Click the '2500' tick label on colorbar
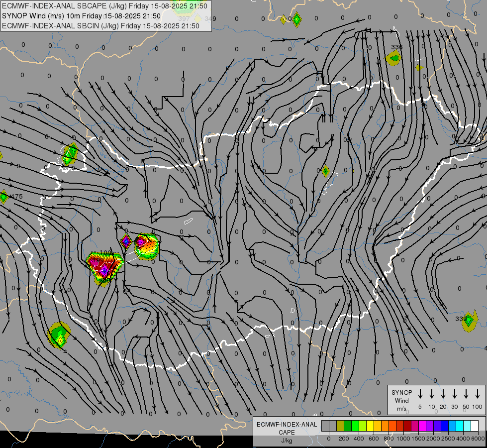This screenshot has height=448, width=487. click(448, 439)
